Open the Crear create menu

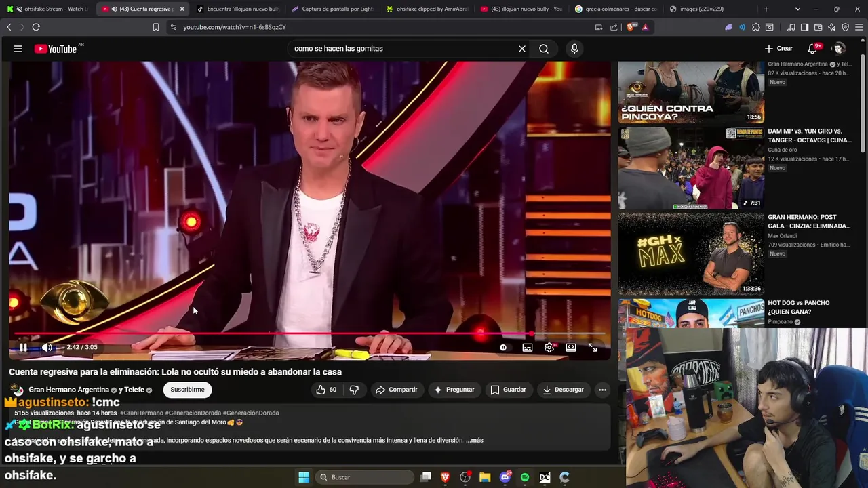point(778,49)
